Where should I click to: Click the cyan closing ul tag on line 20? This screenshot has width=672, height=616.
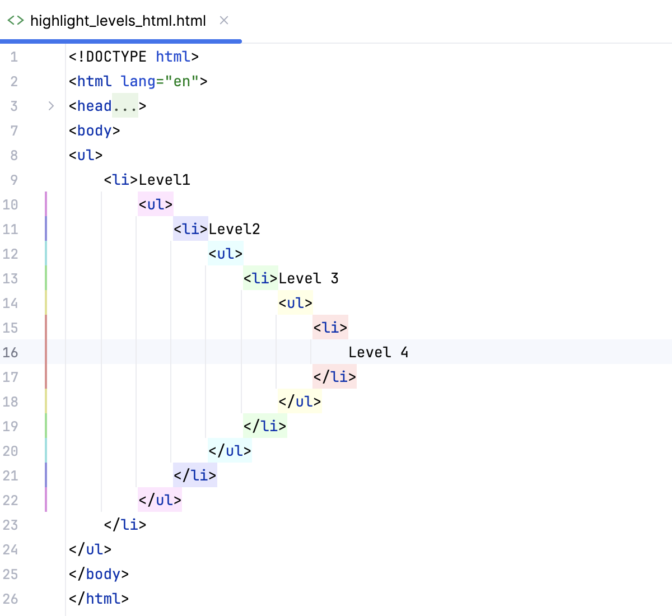click(x=230, y=451)
